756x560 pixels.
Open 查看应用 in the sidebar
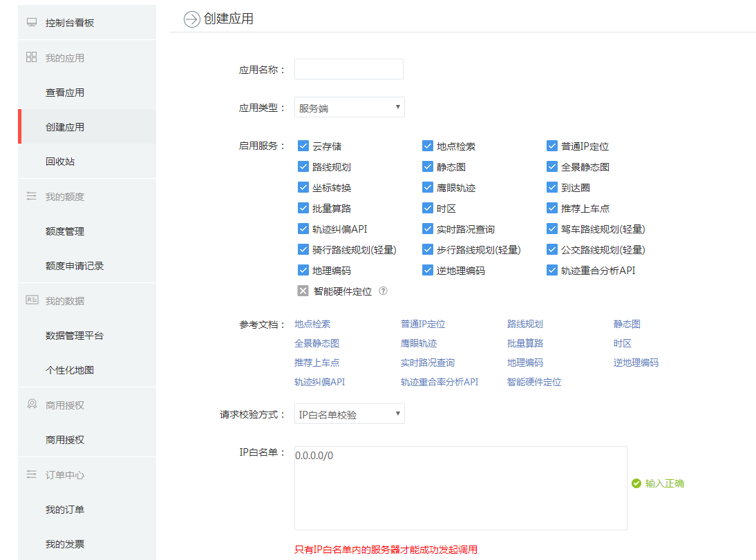[x=65, y=93]
